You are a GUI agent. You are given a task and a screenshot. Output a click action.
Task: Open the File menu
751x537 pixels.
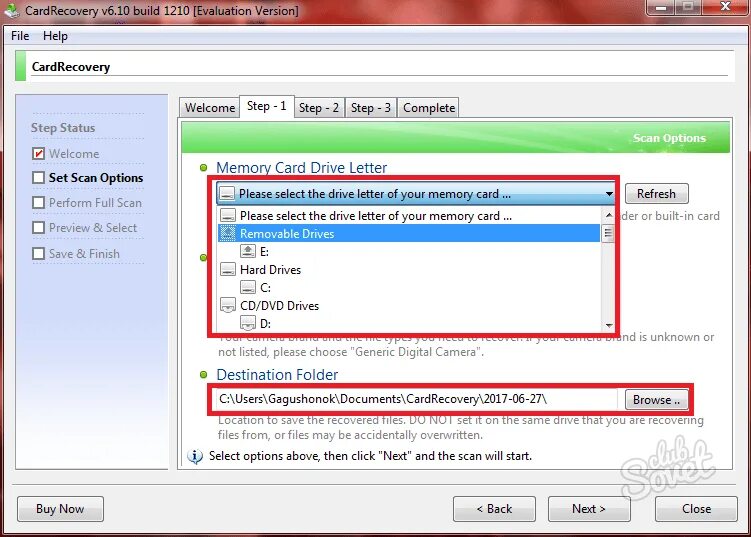20,36
